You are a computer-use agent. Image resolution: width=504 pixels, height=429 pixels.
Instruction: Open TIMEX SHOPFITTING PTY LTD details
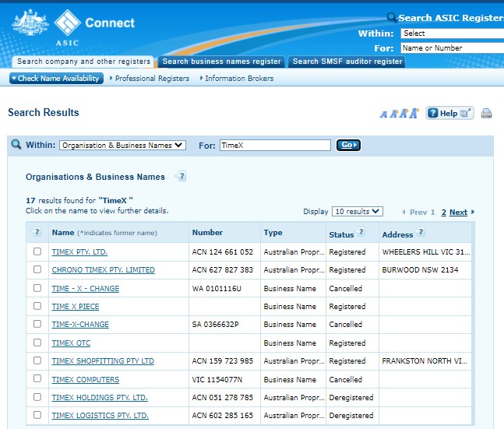[x=103, y=361]
